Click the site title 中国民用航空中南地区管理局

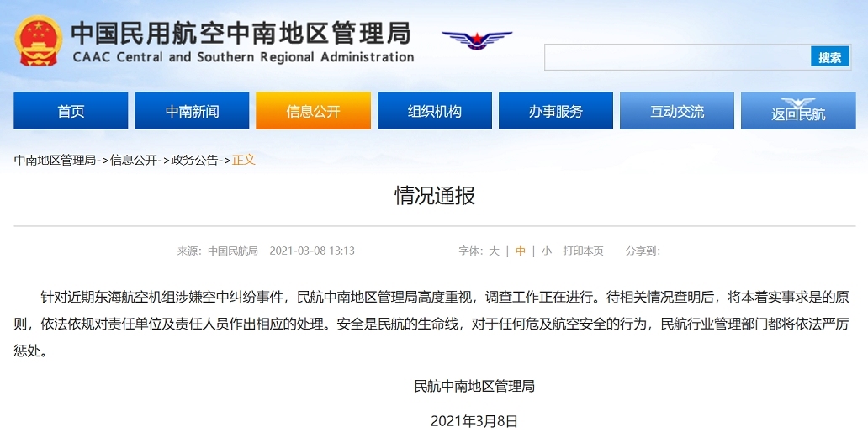point(241,33)
